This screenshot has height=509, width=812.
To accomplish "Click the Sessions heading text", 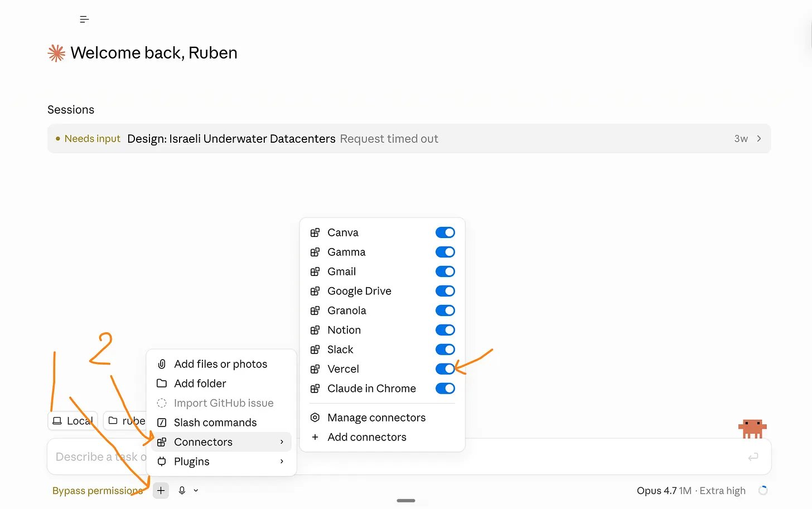I will pos(71,110).
